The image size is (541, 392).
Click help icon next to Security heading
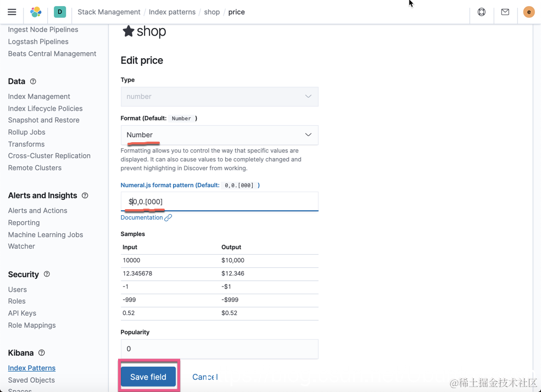tap(47, 274)
